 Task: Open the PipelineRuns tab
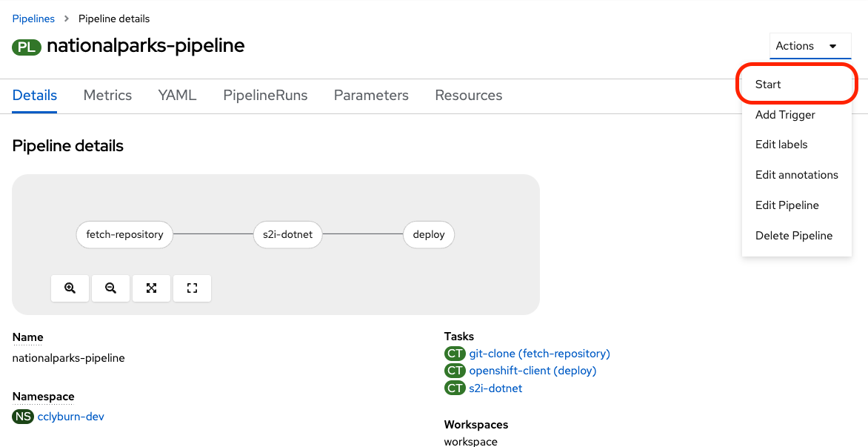click(x=265, y=96)
